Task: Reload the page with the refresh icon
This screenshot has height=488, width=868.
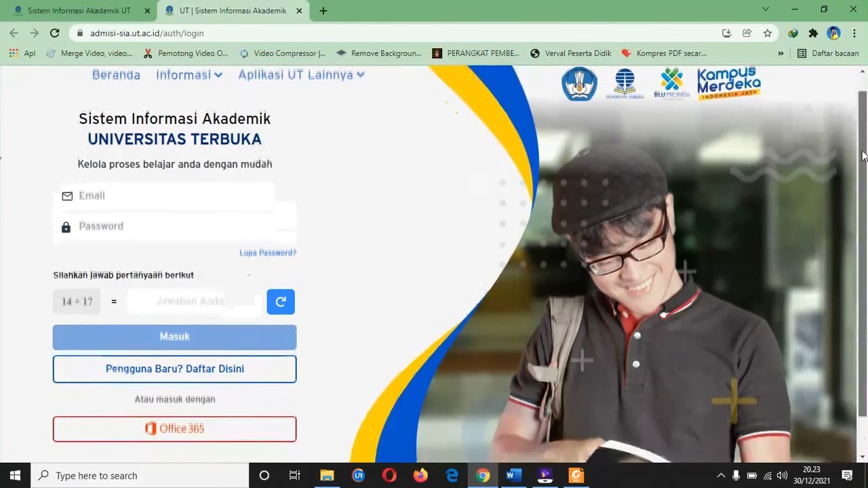Action: [55, 33]
